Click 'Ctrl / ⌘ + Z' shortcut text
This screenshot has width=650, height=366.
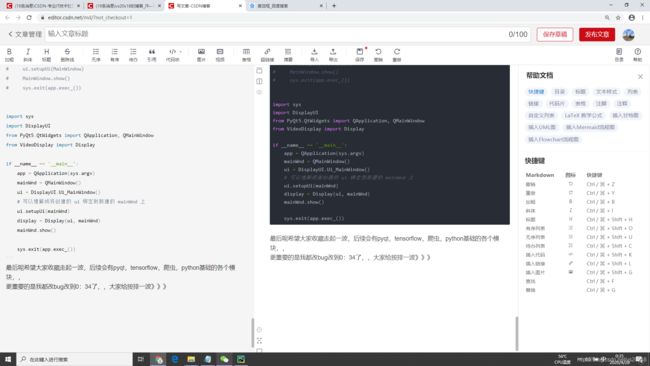pyautogui.click(x=600, y=184)
